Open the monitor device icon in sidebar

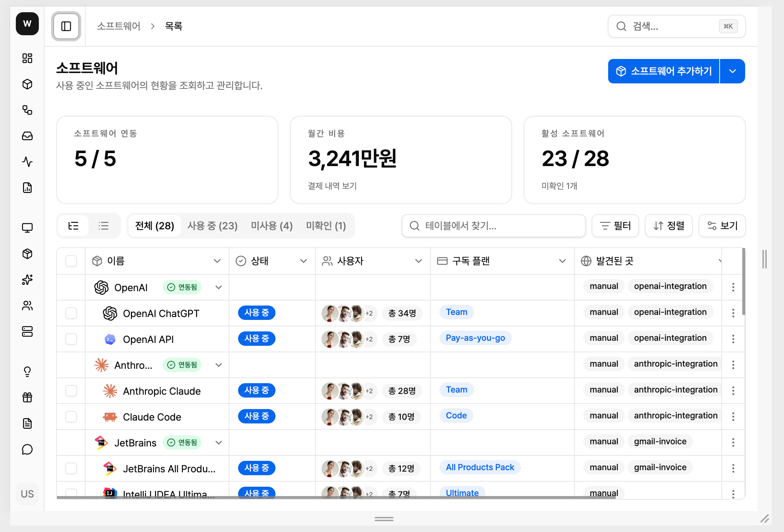[x=27, y=228]
